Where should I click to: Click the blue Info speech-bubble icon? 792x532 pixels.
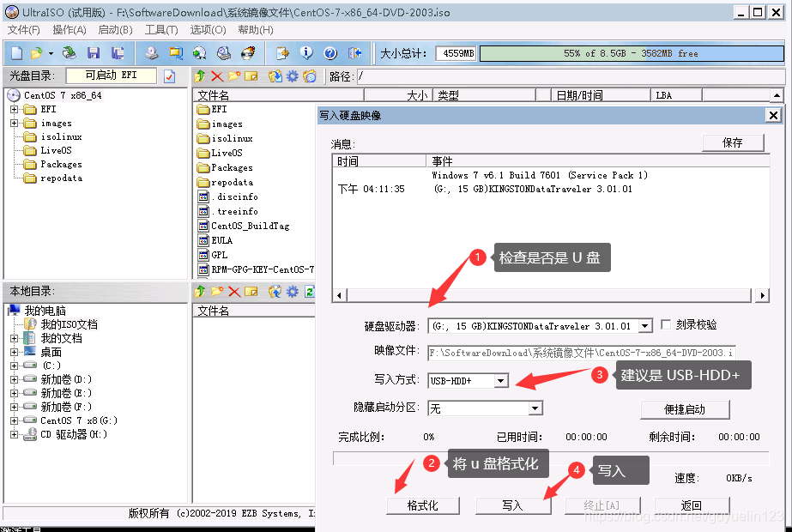[306, 53]
